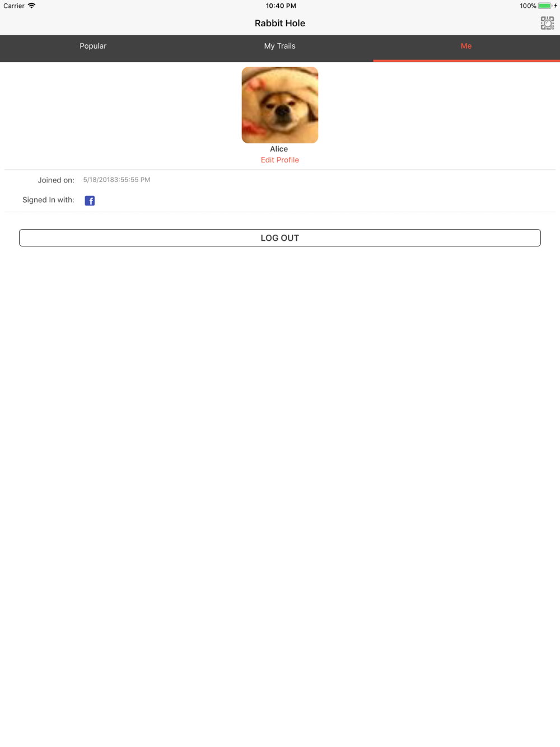This screenshot has width=560, height=747.
Task: Switch to the Popular tab
Action: click(93, 46)
